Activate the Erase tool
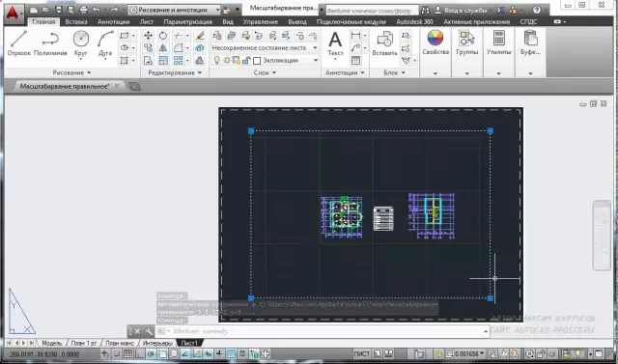Viewport: 618px width, 364px height. coord(200,36)
